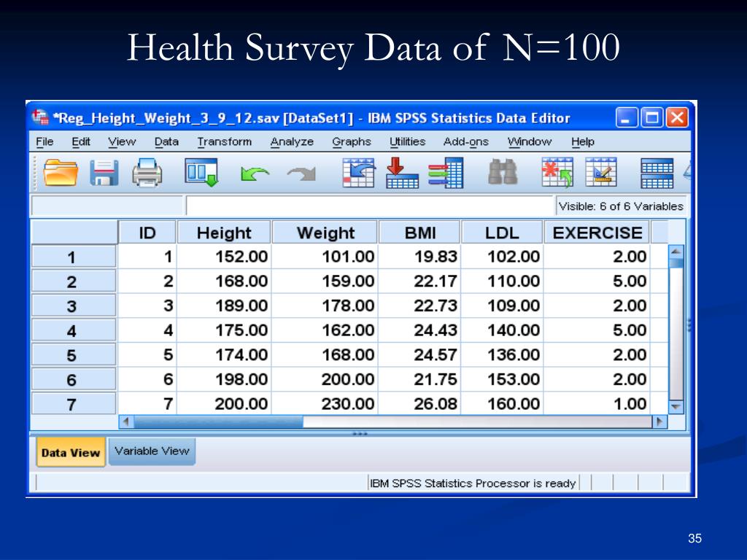Select the EXERCISE column header
The width and height of the screenshot is (747, 560).
[597, 233]
